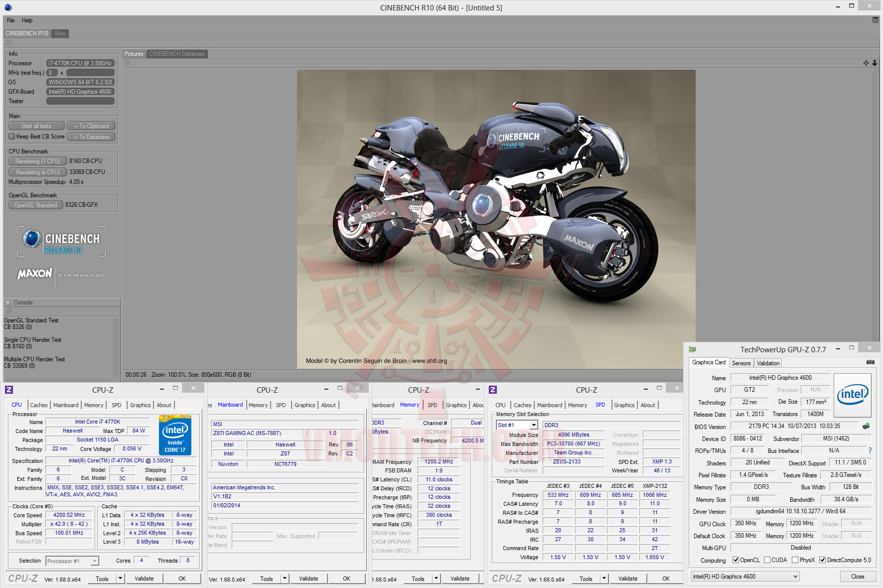This screenshot has height=588, width=883.
Task: Click the move/pan icon above the picture
Action: [866, 63]
